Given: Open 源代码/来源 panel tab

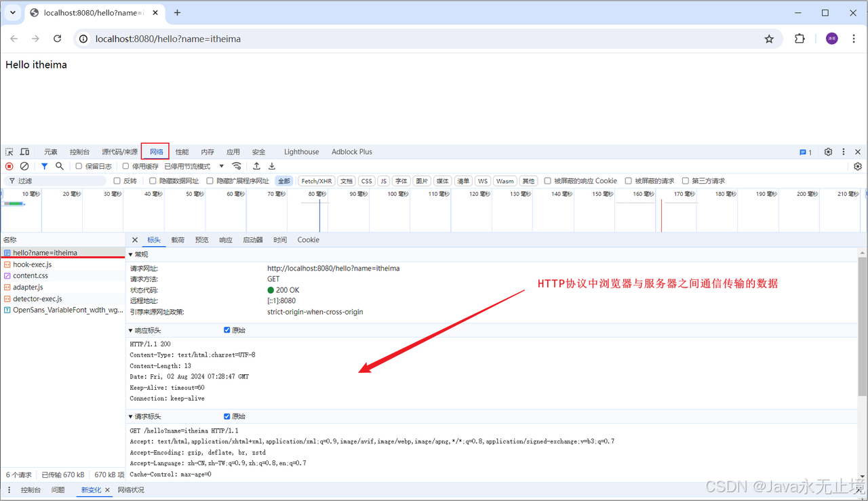Looking at the screenshot, I should point(119,152).
